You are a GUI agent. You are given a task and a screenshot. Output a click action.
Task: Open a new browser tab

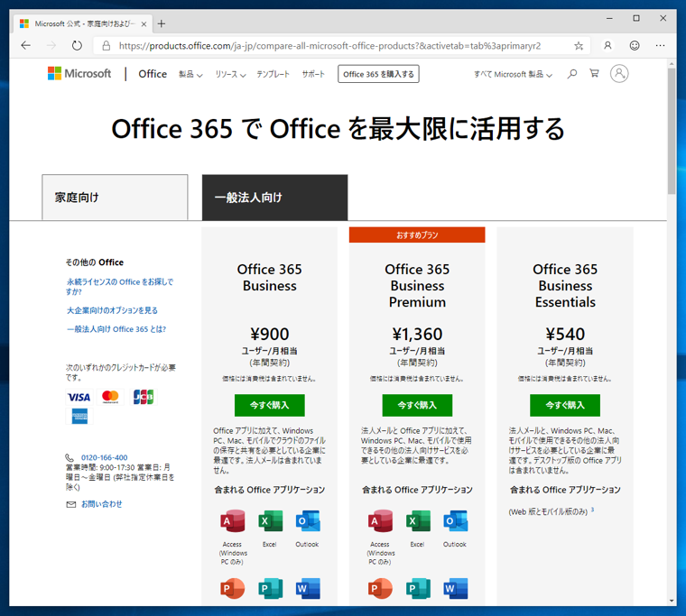162,23
